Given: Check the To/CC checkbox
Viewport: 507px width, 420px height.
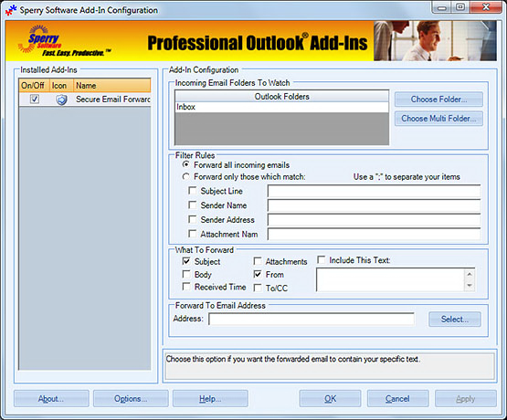Looking at the screenshot, I should pos(258,288).
